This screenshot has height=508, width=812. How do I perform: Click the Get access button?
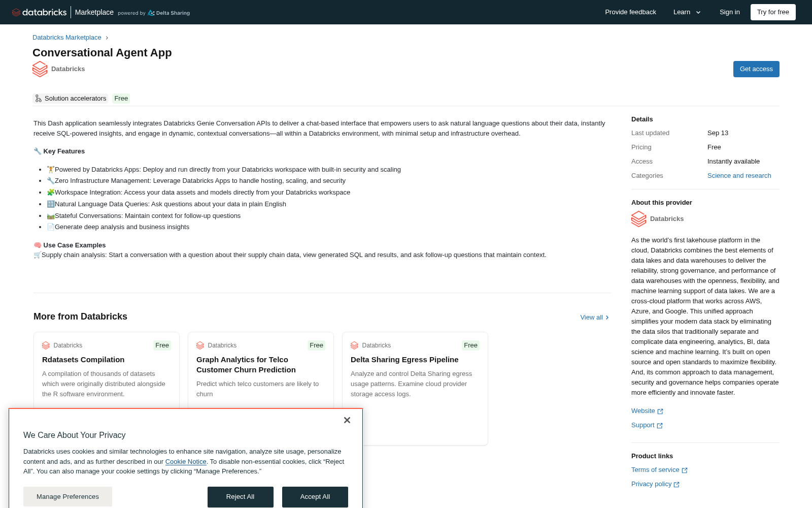(x=756, y=69)
